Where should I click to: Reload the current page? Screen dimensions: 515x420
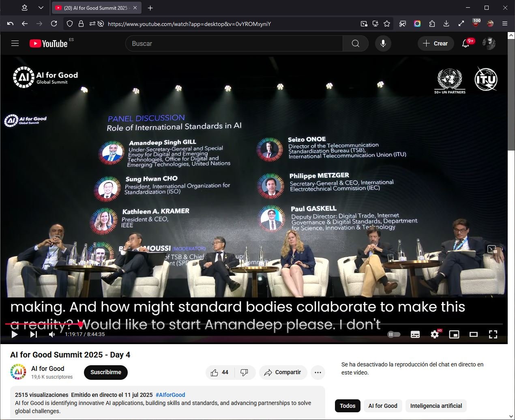(54, 24)
